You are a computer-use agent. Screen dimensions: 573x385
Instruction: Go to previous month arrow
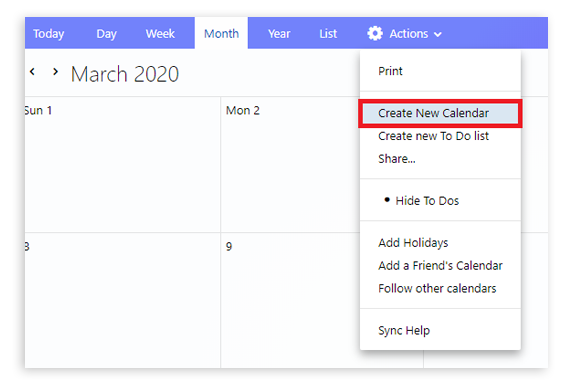(33, 72)
